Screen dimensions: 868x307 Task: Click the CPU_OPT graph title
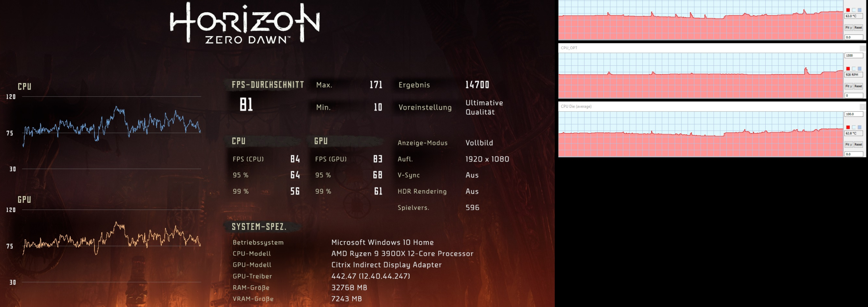click(x=569, y=48)
